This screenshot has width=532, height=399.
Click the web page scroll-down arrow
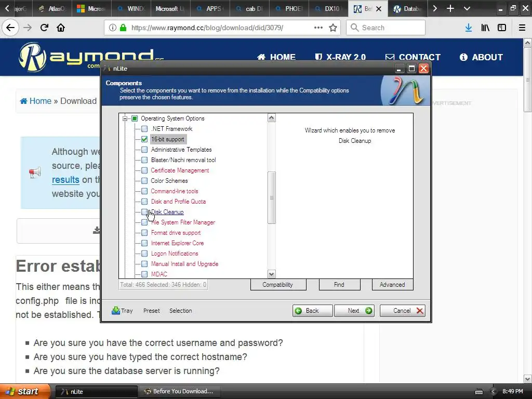click(527, 379)
